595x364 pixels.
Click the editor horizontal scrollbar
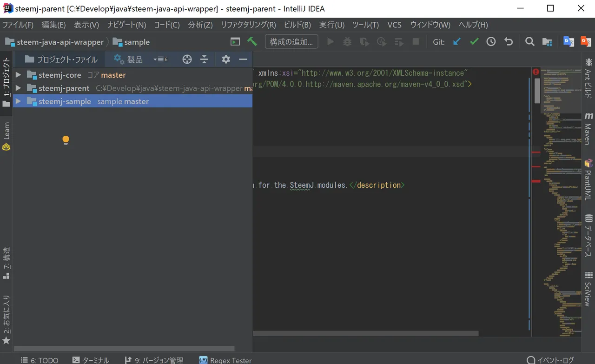366,333
